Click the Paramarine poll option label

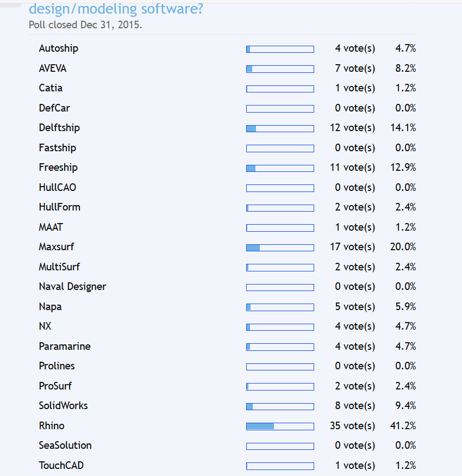click(65, 347)
